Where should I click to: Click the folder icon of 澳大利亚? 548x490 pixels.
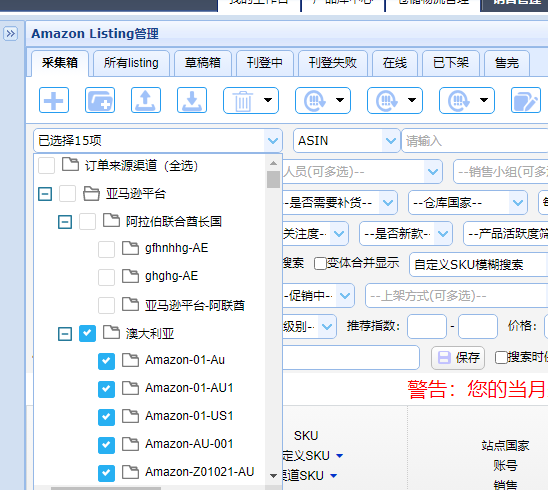coord(111,332)
